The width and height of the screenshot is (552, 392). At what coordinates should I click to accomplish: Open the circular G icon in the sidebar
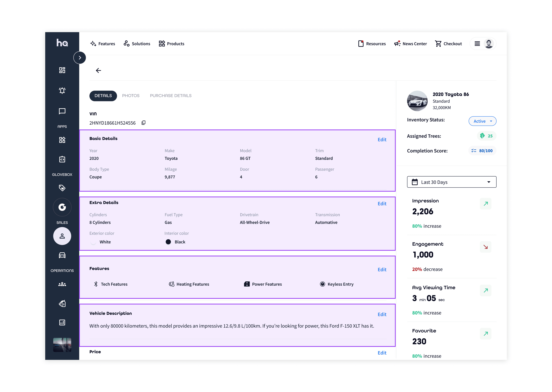(x=62, y=207)
